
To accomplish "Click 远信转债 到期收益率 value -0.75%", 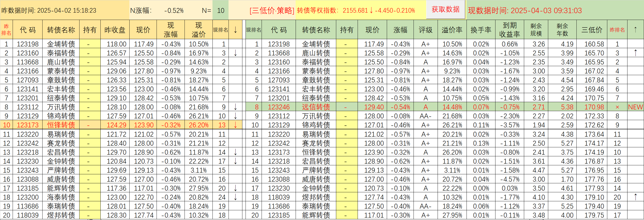I will point(510,107).
